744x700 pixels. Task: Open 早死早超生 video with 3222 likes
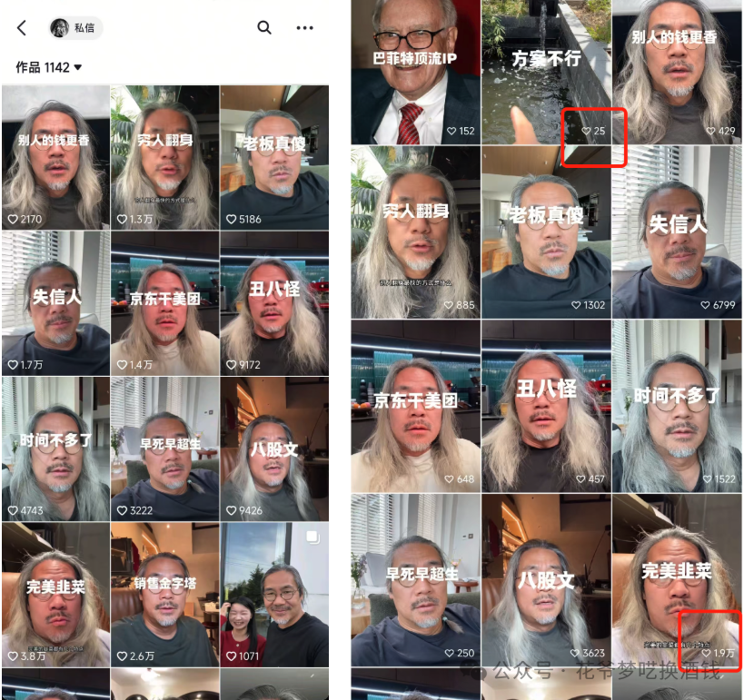click(165, 449)
